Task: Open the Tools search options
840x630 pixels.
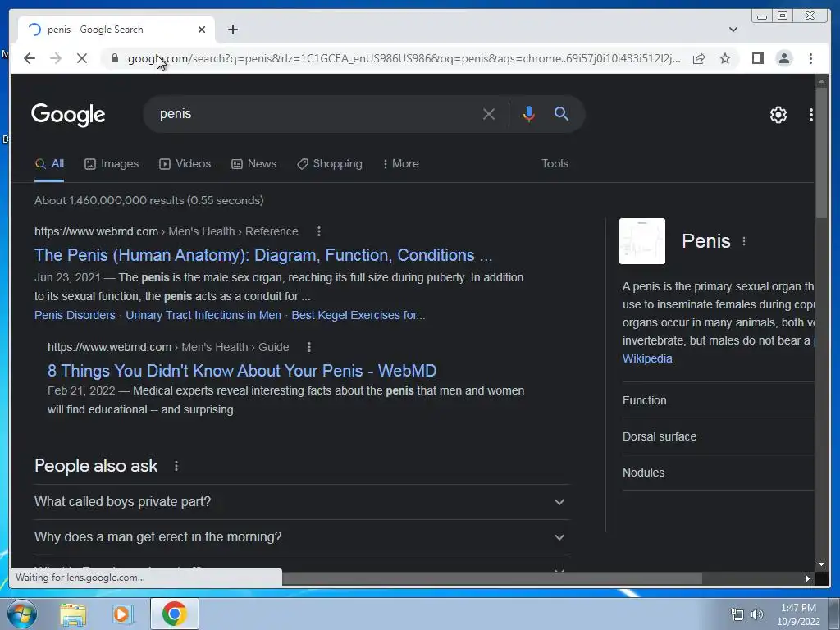Action: (555, 164)
